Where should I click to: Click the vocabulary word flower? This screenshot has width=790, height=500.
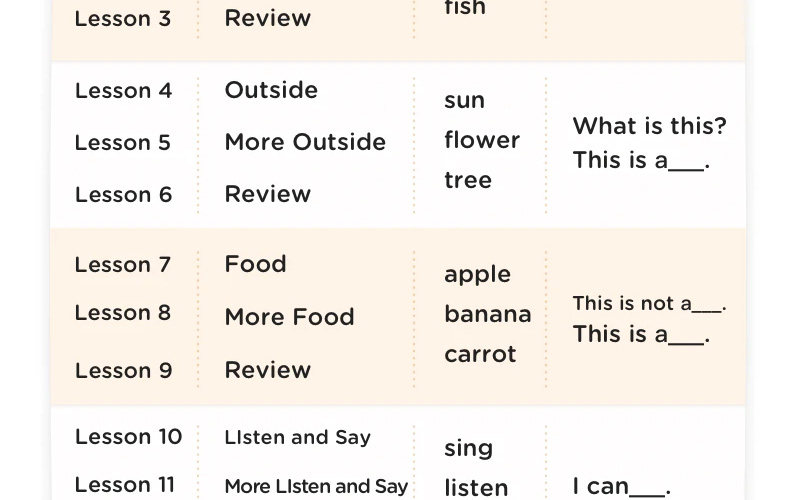point(482,141)
